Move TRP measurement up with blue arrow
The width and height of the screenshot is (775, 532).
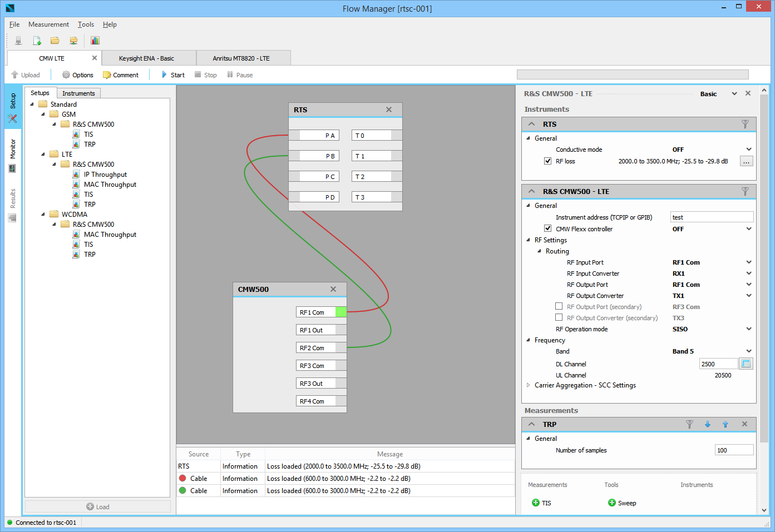pos(725,424)
